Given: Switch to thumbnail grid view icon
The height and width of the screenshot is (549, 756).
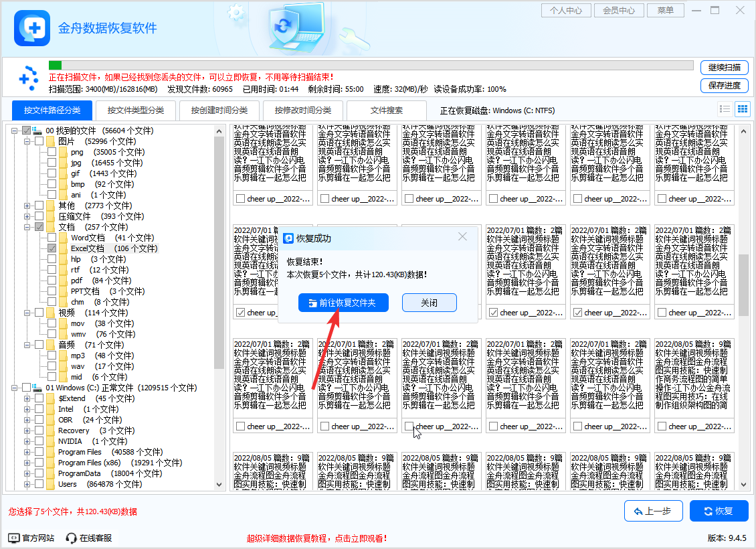Looking at the screenshot, I should pyautogui.click(x=743, y=109).
